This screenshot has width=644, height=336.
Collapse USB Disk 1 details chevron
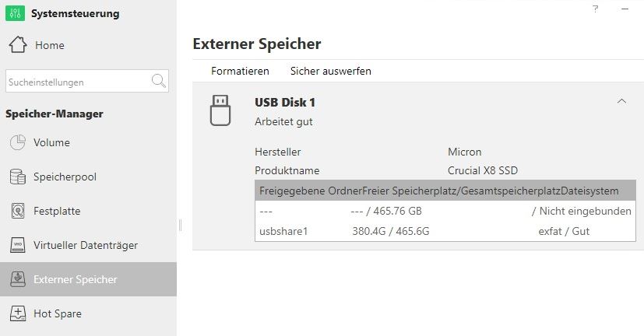coord(622,101)
